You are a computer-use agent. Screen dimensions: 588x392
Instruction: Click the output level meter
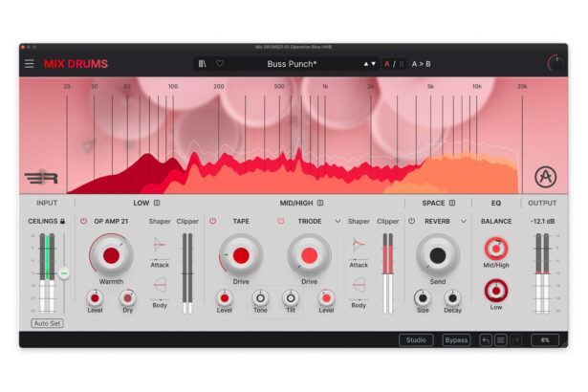(543, 273)
